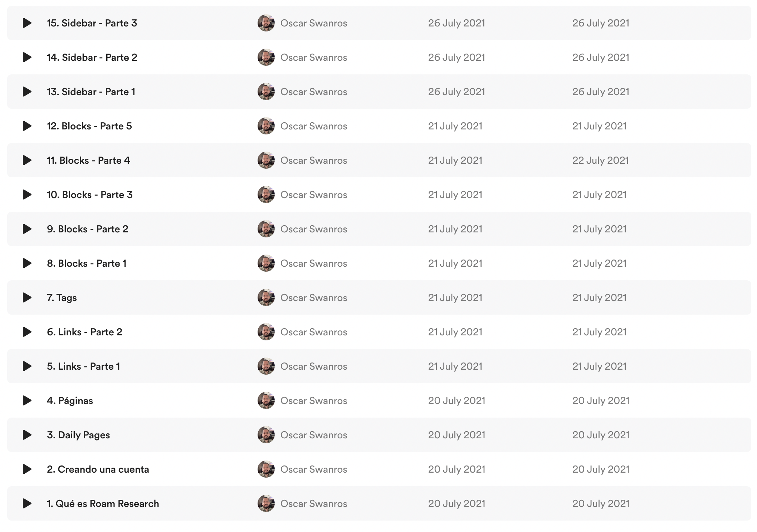Click Oscar Swanros name in 4. Páginas row
757x532 pixels.
(x=314, y=401)
